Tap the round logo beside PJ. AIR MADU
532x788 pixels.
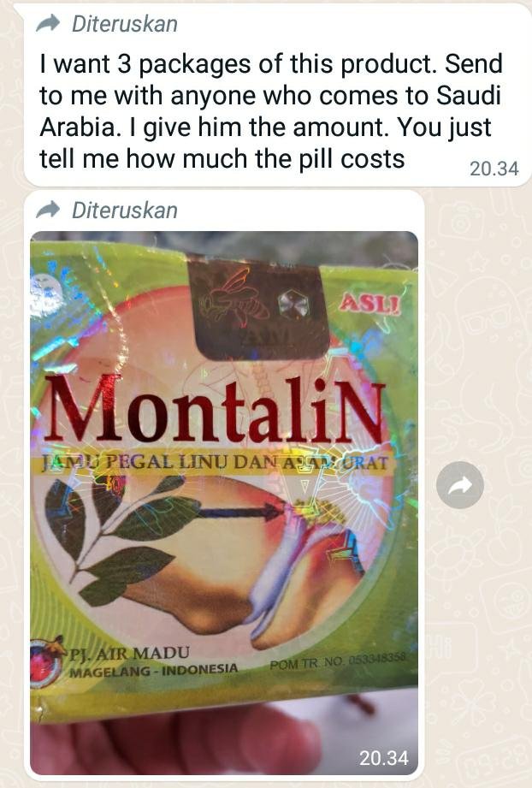pos(46,661)
